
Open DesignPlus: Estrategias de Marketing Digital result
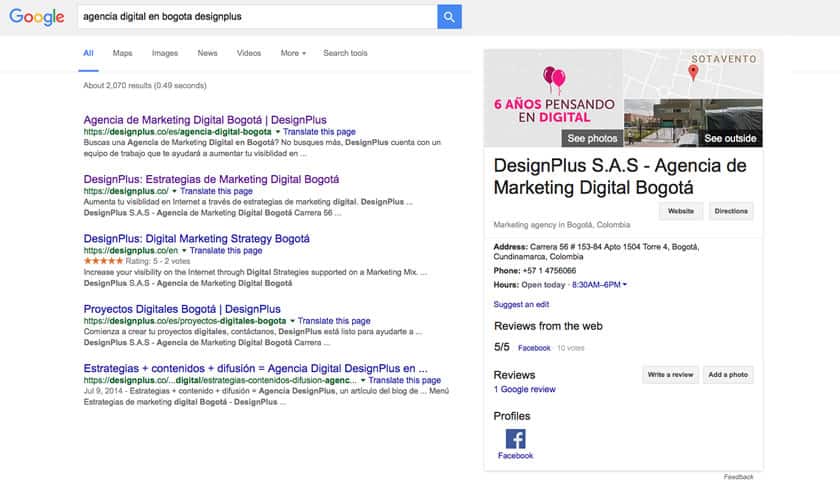pyautogui.click(x=211, y=179)
